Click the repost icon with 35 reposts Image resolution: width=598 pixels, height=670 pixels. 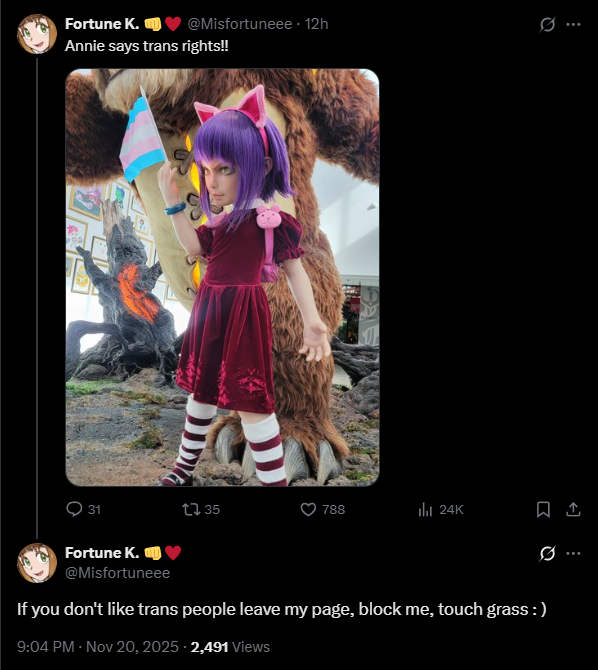pyautogui.click(x=189, y=509)
